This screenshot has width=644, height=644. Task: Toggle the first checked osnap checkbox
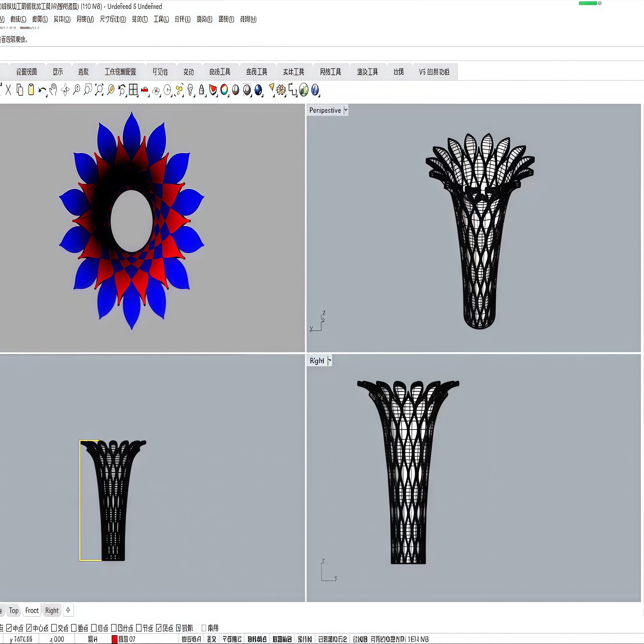(x=9, y=628)
